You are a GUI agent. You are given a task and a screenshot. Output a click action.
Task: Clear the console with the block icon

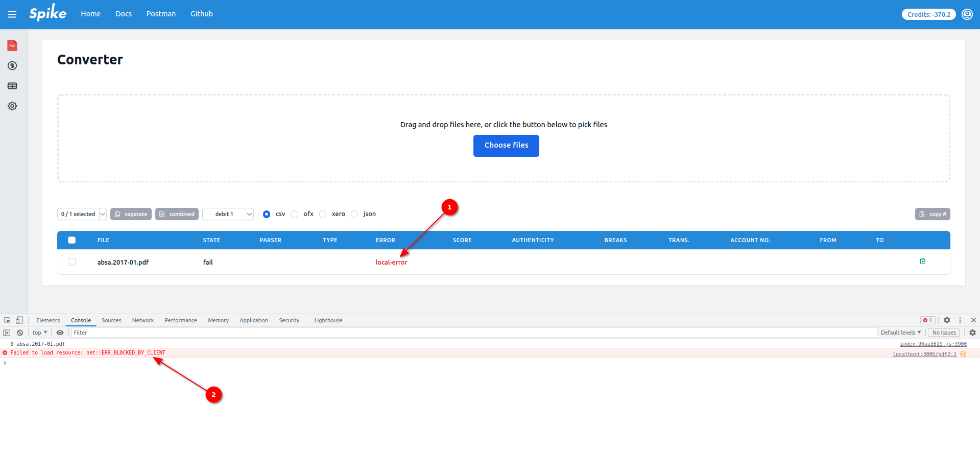coord(20,333)
